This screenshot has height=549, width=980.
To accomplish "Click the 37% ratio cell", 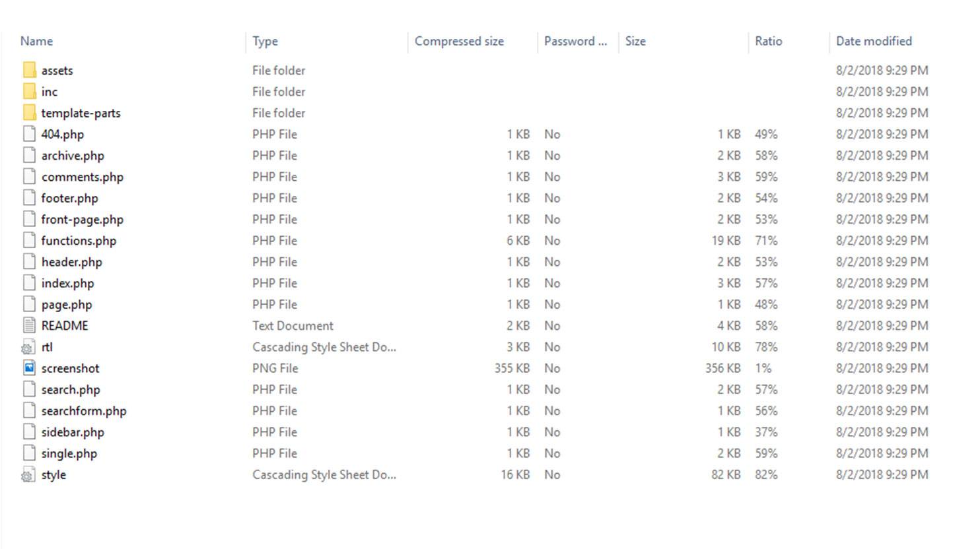I will pyautogui.click(x=766, y=432).
